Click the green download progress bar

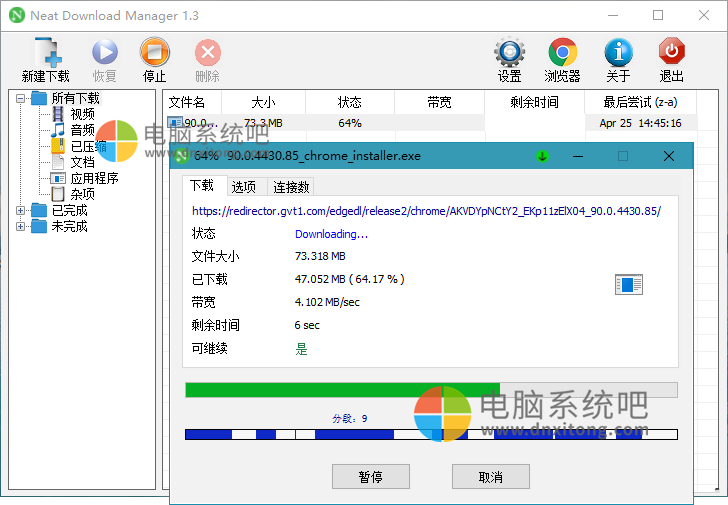pyautogui.click(x=431, y=390)
